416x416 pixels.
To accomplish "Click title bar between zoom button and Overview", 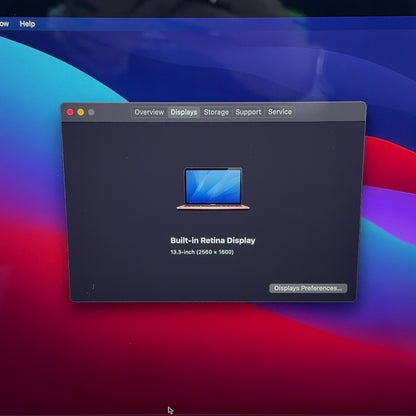I will 113,112.
